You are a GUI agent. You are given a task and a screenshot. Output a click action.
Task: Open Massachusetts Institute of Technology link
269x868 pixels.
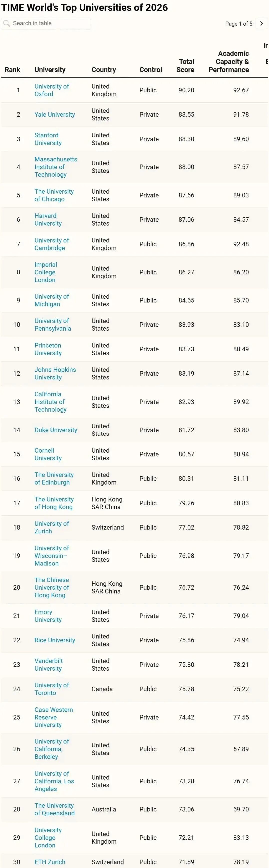56,167
